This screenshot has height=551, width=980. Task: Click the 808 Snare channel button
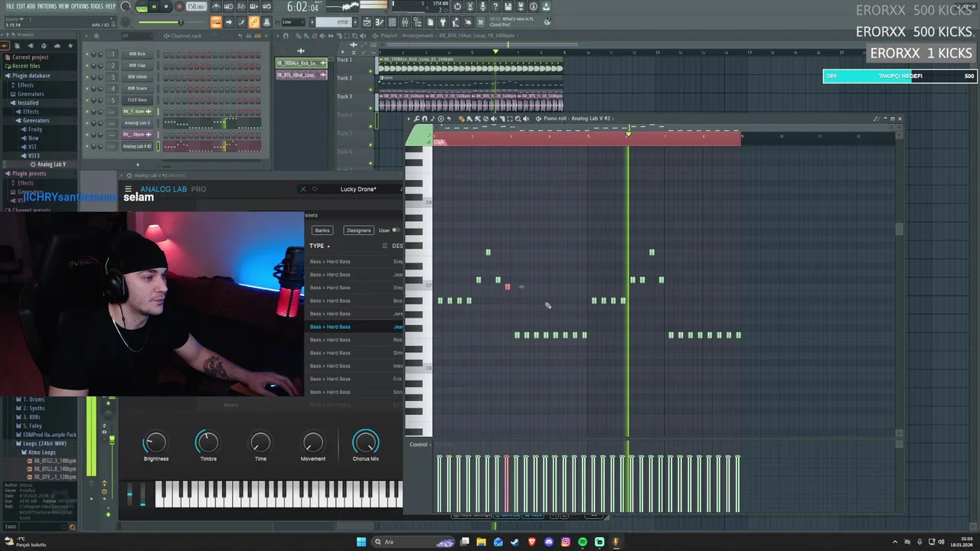coord(138,89)
